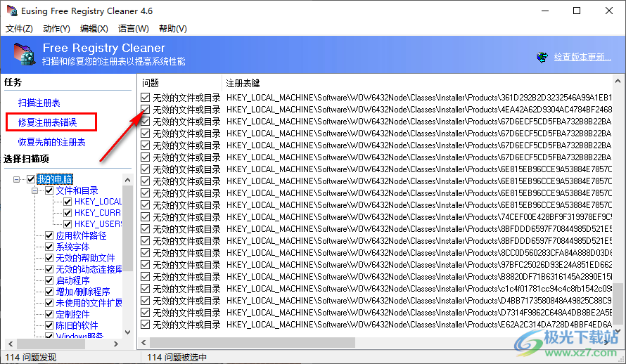Click the 114 问题被选中 status text
626x364 pixels.
tap(177, 357)
